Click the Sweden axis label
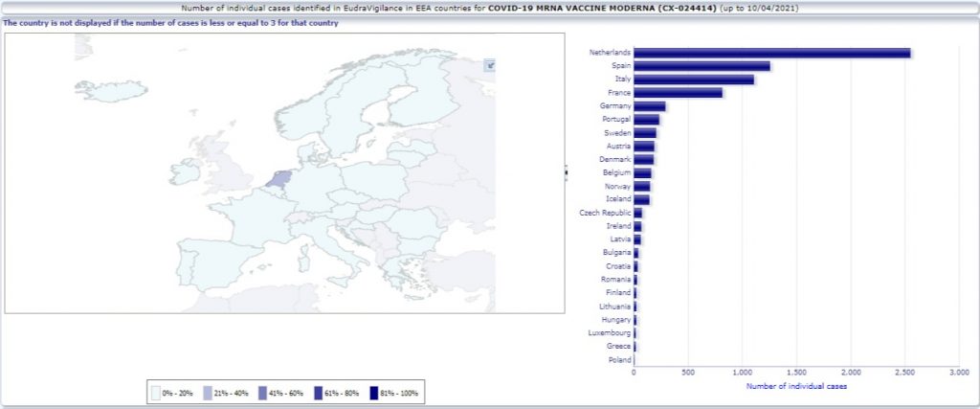 [x=617, y=132]
